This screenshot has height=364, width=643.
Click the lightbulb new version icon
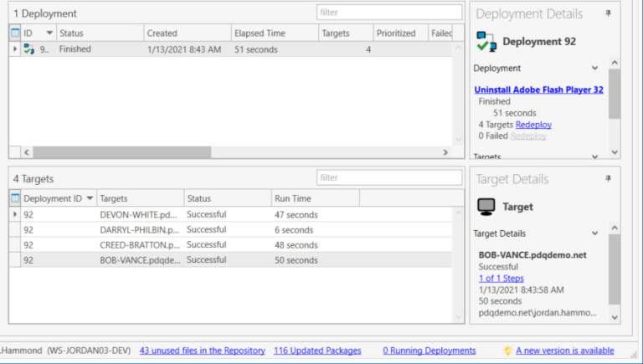(507, 351)
